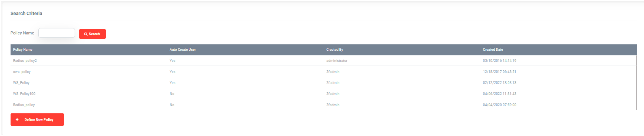Image resolution: width=644 pixels, height=136 pixels.
Task: Sort by Policy Name column header
Action: click(x=23, y=50)
